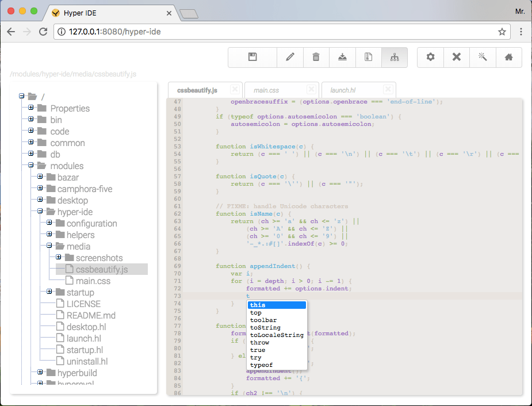532x406 pixels.
Task: Click the download icon in the toolbar
Action: click(x=342, y=57)
